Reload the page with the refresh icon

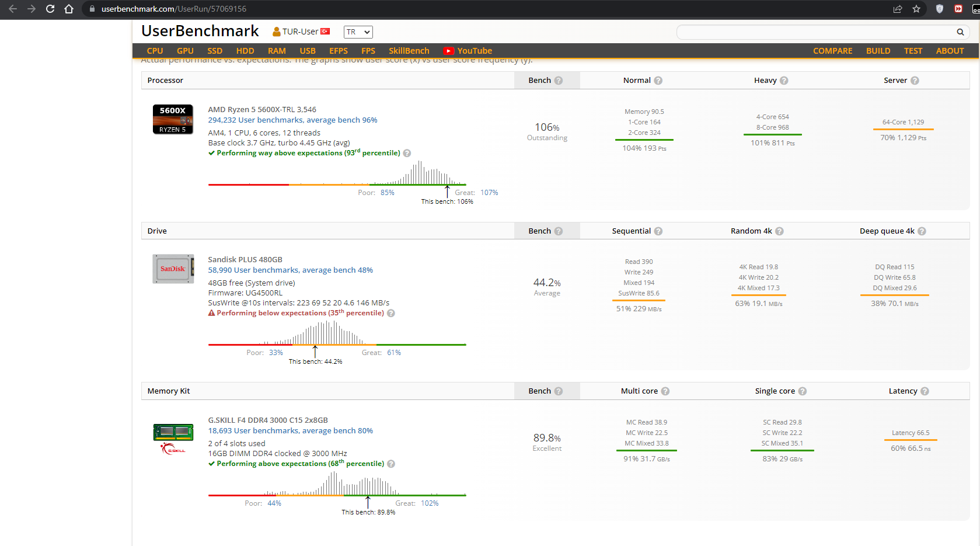coord(50,9)
